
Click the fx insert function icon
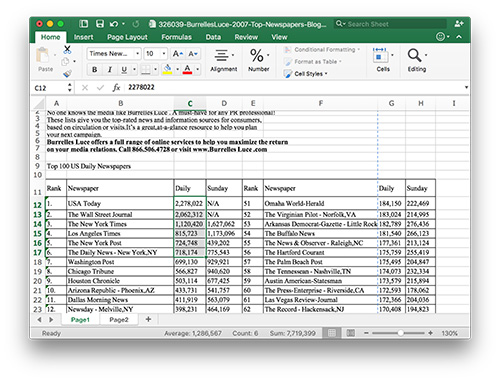116,88
